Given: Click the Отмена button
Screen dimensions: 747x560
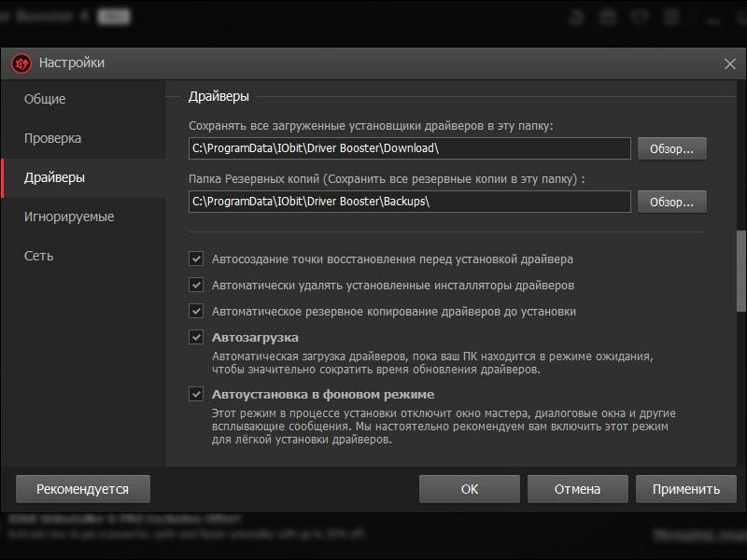Looking at the screenshot, I should [577, 489].
